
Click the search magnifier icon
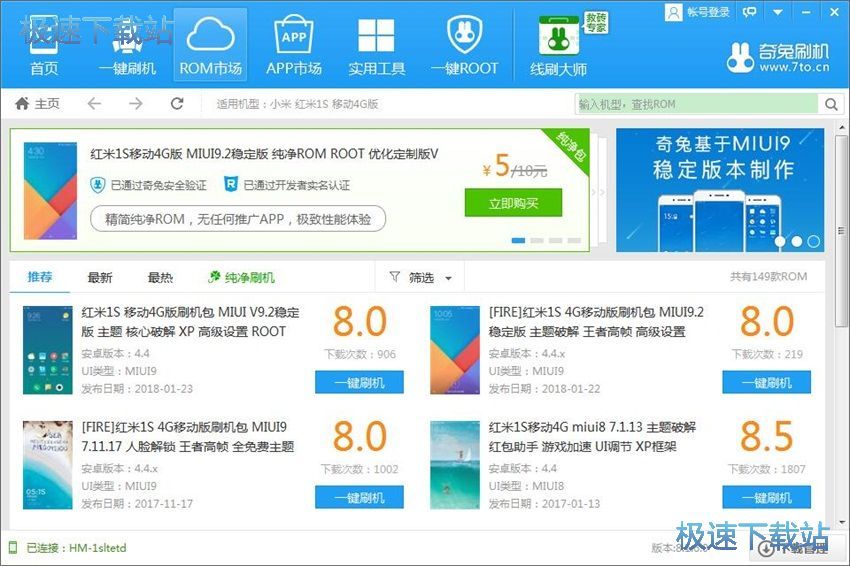[x=832, y=104]
